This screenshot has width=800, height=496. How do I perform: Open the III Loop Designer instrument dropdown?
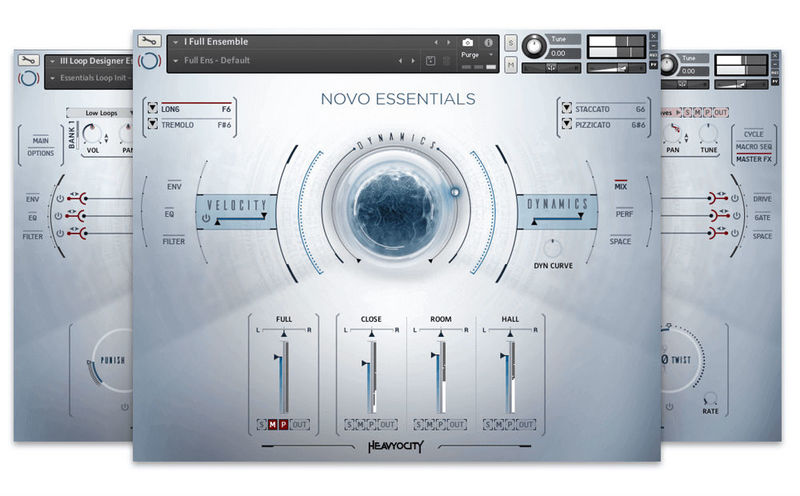(52, 61)
